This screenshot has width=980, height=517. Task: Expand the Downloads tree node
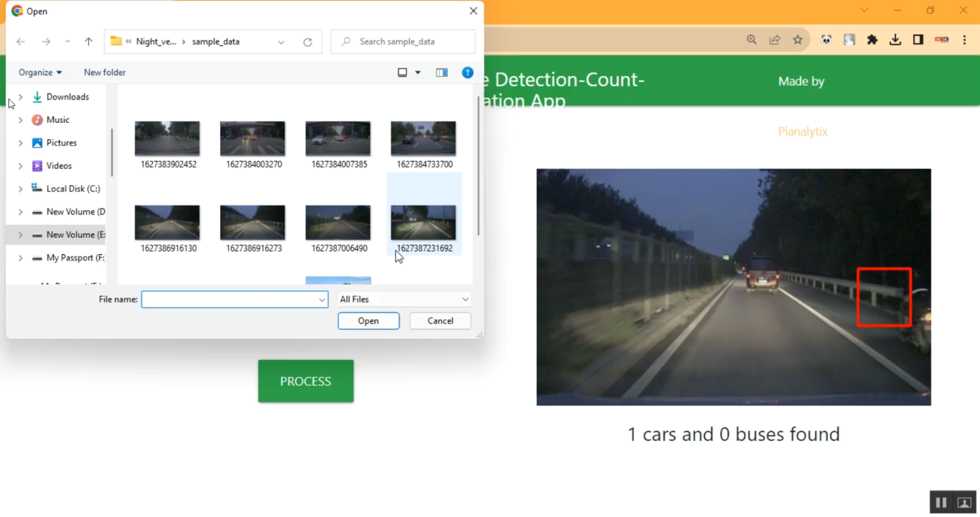click(20, 97)
